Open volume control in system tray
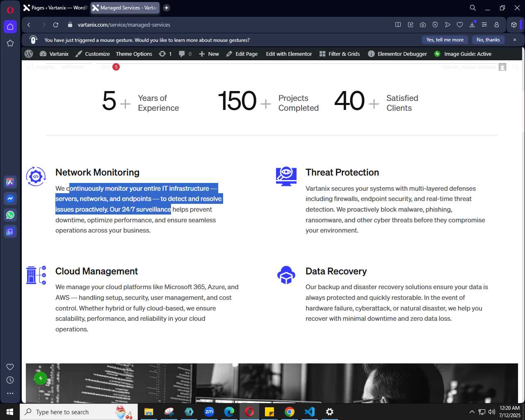This screenshot has width=525, height=420. click(x=492, y=412)
